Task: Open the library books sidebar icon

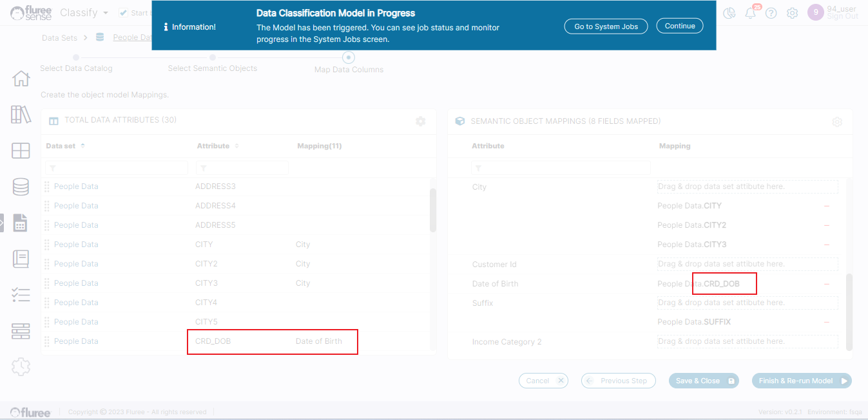Action: pos(21,115)
